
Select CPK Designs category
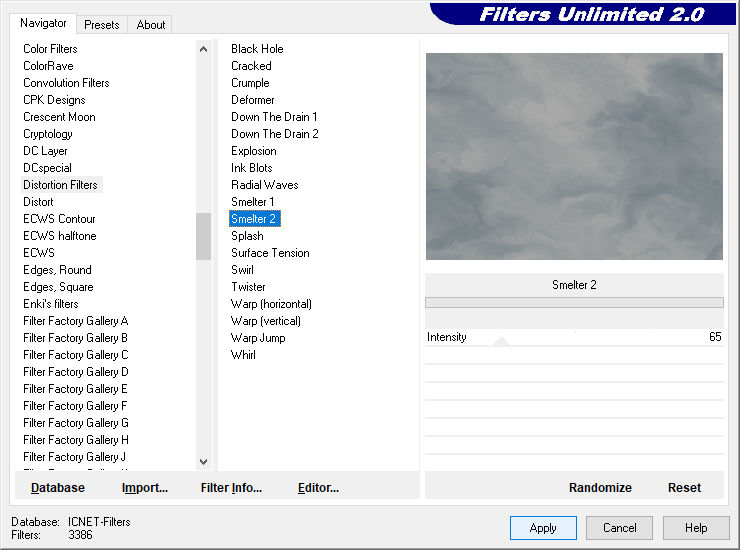(54, 100)
